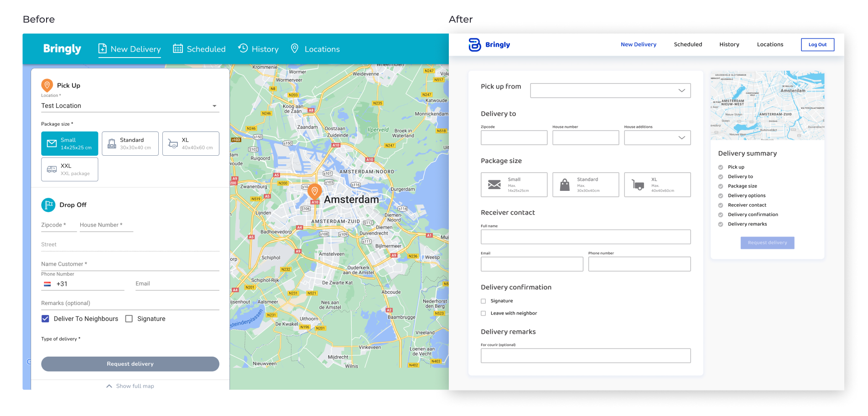Viewport: 868px width, 416px height.
Task: Check the Signature checkbox under Delivery confirmation
Action: click(483, 301)
